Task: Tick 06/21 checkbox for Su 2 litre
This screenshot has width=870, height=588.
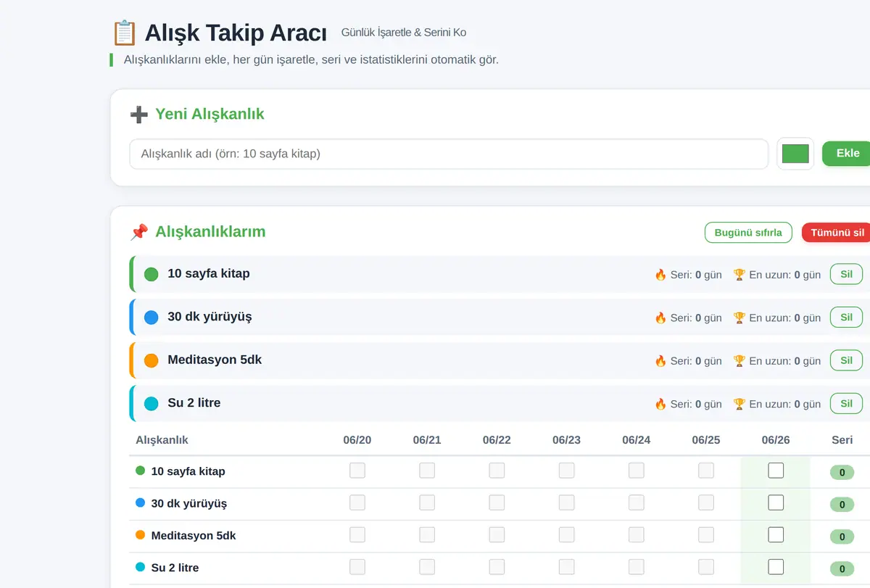Action: tap(427, 567)
